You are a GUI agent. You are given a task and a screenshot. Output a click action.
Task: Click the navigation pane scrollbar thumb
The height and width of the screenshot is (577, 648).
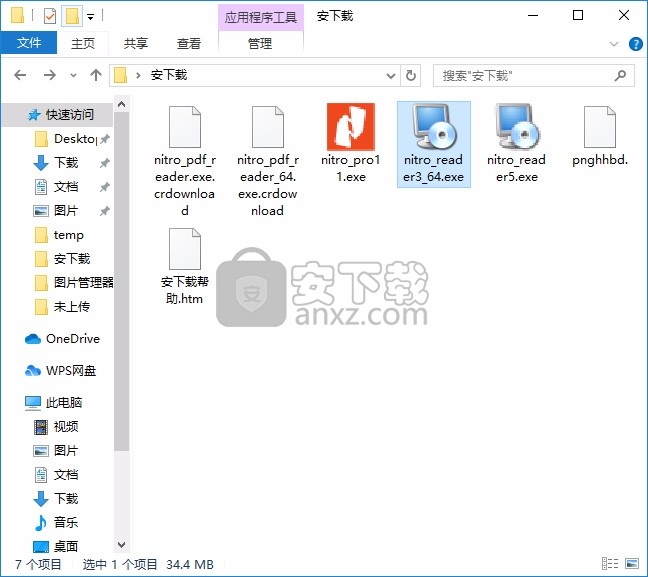122,281
